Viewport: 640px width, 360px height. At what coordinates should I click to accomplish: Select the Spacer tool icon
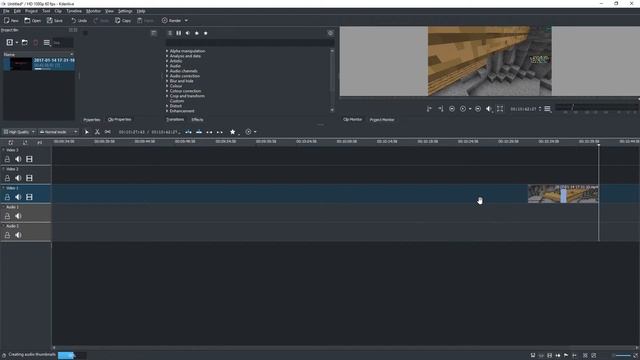point(107,132)
